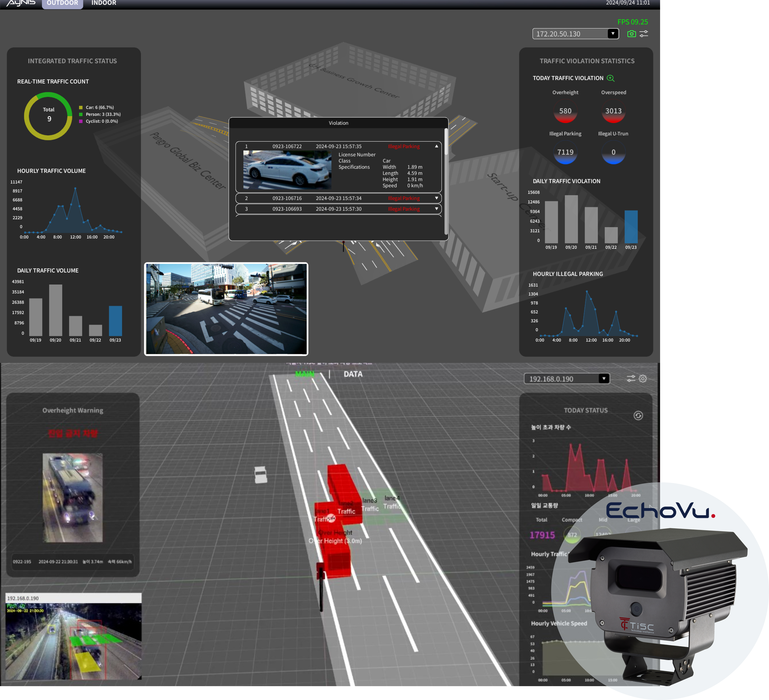Click the 09/23 bar in Daily Traffic Volume
This screenshot has height=700, width=769.
click(x=115, y=321)
